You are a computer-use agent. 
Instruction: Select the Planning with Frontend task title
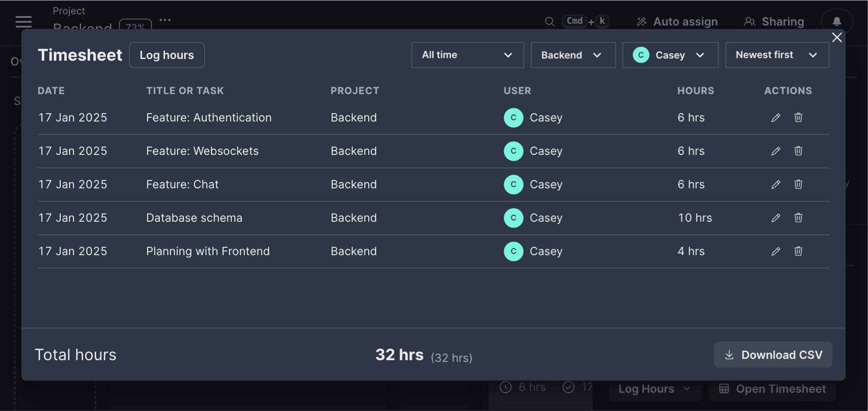pos(208,251)
